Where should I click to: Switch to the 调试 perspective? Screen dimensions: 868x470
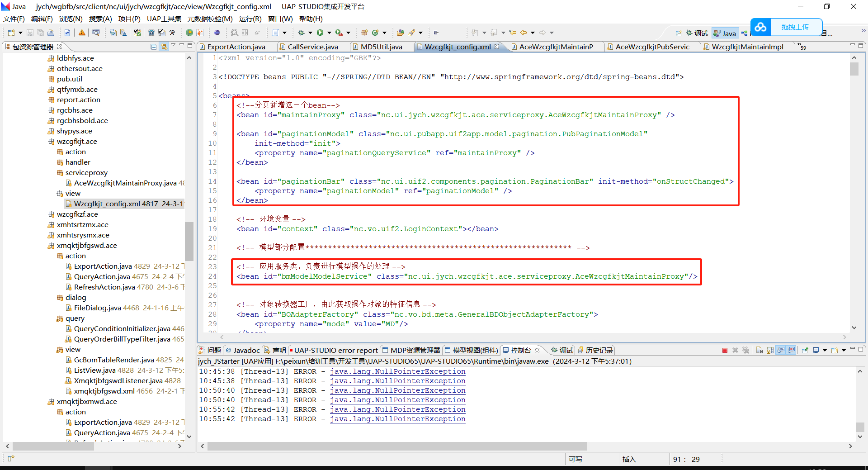pyautogui.click(x=697, y=33)
